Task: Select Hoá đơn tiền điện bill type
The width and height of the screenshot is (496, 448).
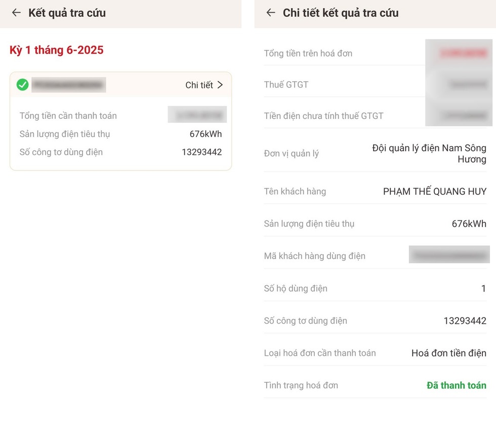Action: coord(449,353)
